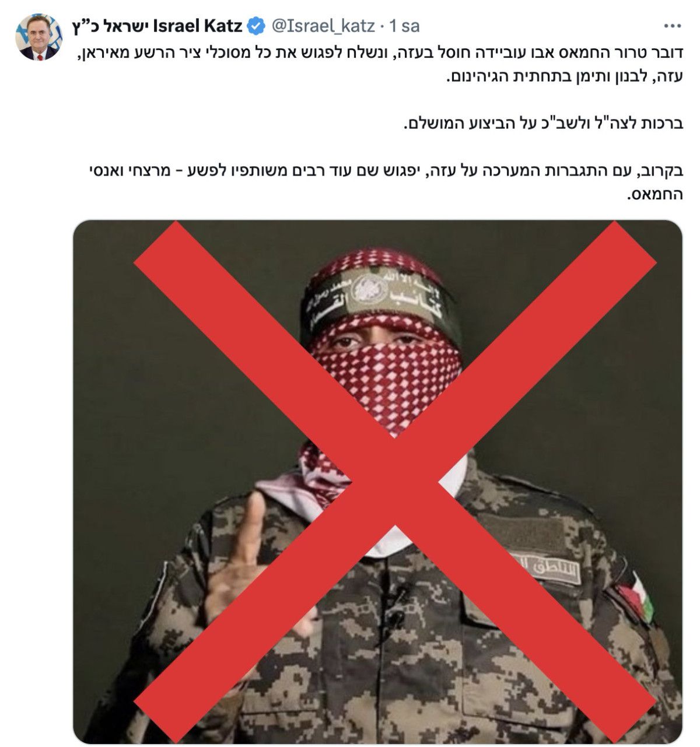Open the tweet via '1 sa' timestamp
The width and height of the screenshot is (700, 747).
coord(404,26)
